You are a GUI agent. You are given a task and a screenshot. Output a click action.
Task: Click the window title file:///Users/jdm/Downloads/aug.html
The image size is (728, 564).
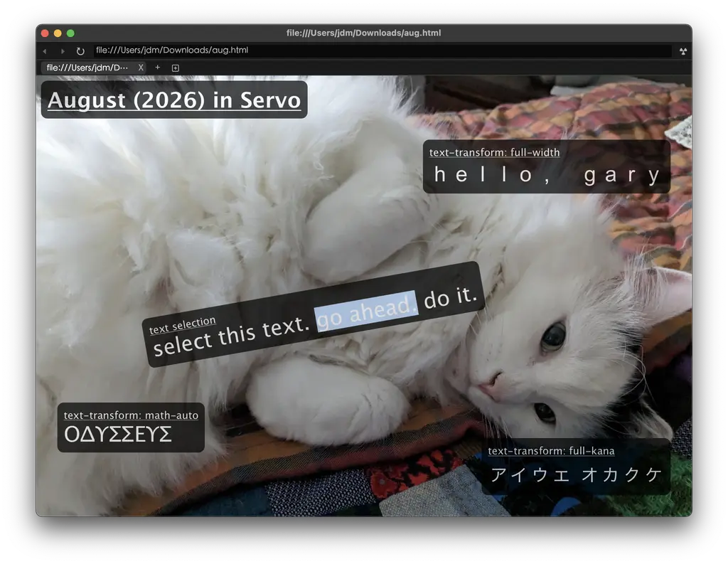tap(363, 33)
